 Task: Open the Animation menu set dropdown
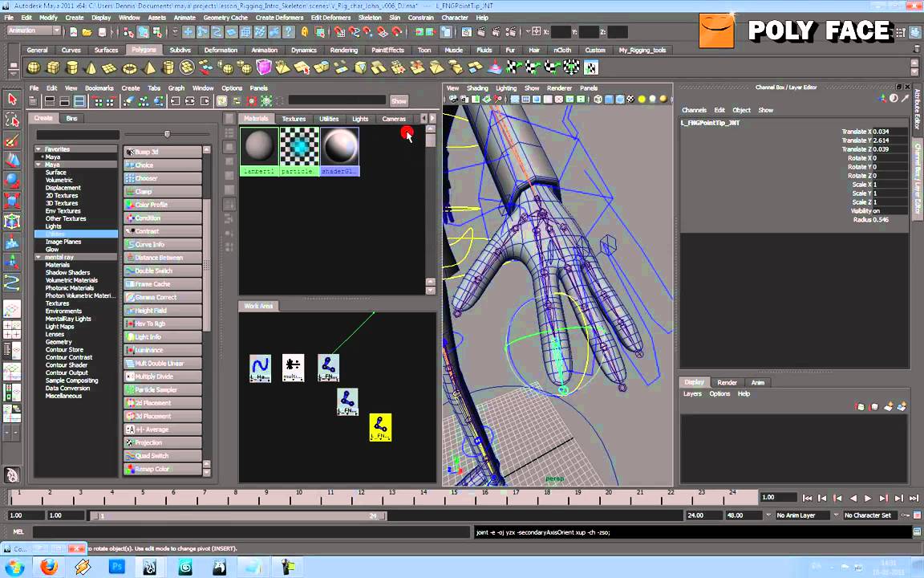click(x=34, y=31)
